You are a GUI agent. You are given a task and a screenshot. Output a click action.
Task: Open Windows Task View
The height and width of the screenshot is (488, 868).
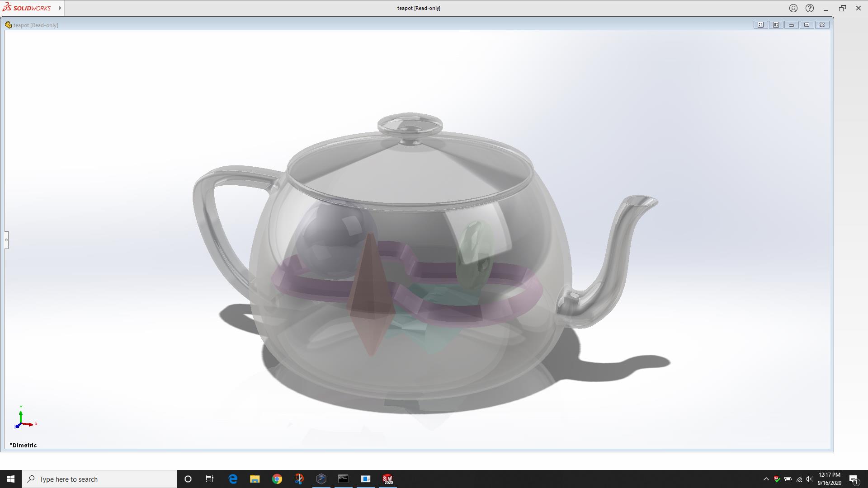coord(210,479)
